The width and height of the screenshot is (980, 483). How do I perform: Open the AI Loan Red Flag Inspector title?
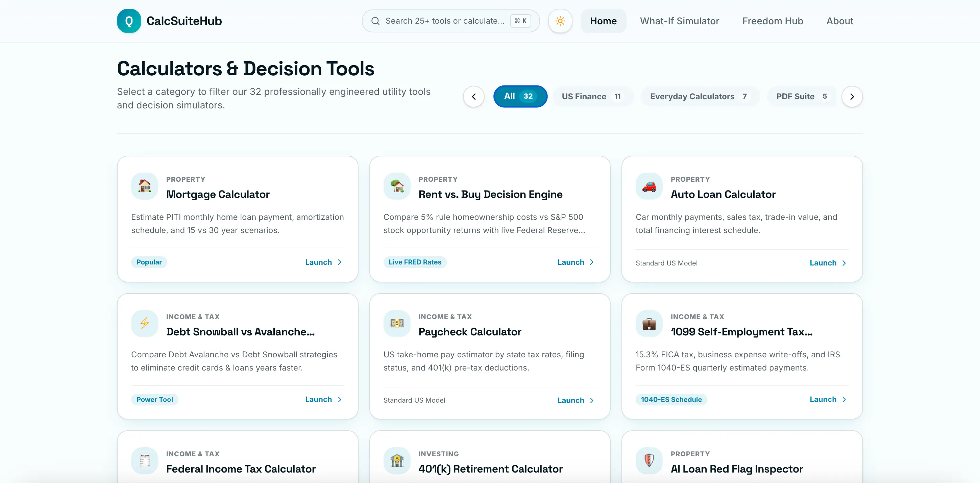coord(737,469)
